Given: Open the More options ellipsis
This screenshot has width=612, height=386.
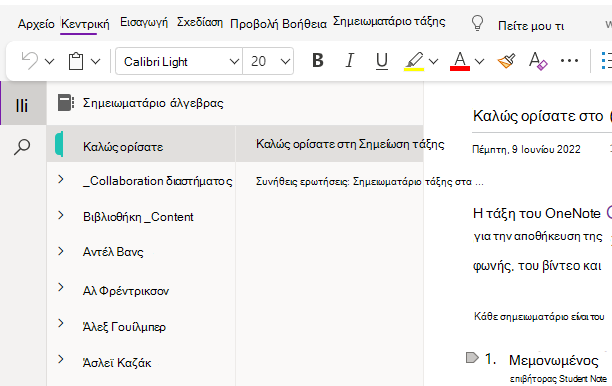Looking at the screenshot, I should [x=569, y=60].
